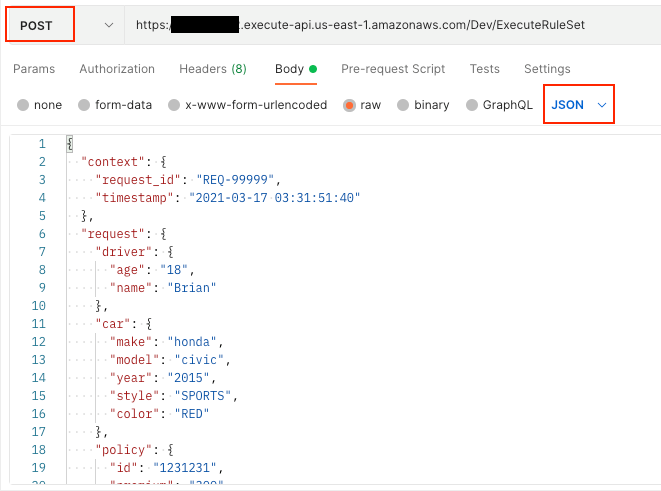The width and height of the screenshot is (661, 491).
Task: Click the "timestamp" key on line 4
Action: 134,198
